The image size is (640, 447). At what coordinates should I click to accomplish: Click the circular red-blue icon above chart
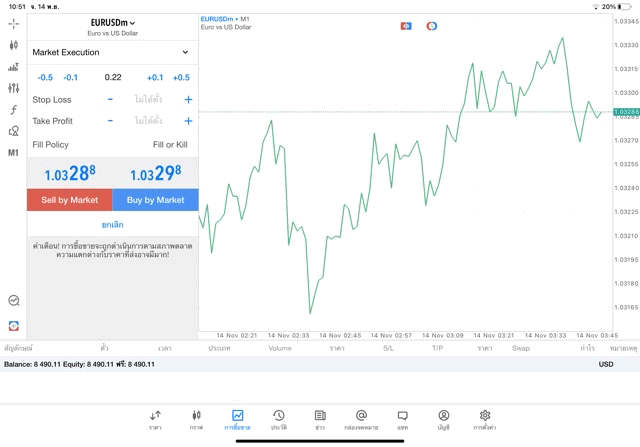pos(432,26)
